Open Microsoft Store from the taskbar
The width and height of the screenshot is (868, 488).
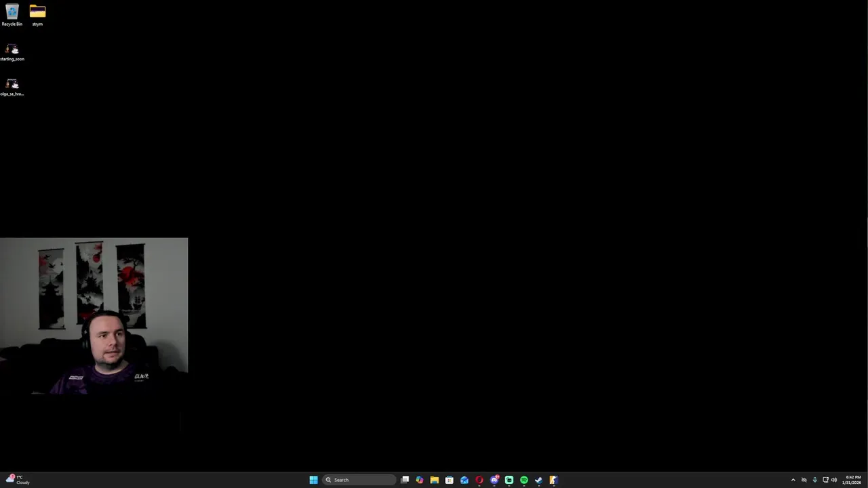pyautogui.click(x=450, y=480)
